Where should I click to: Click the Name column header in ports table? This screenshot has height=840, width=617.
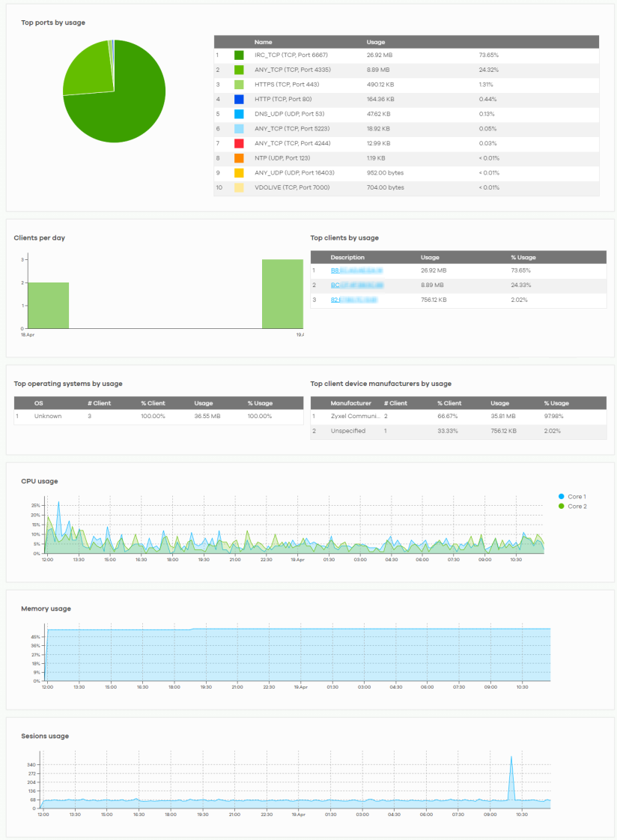coord(263,42)
